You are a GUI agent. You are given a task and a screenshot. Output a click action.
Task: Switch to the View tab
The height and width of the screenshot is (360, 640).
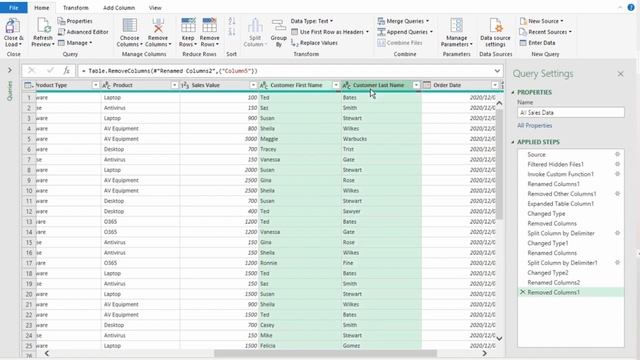[155, 8]
